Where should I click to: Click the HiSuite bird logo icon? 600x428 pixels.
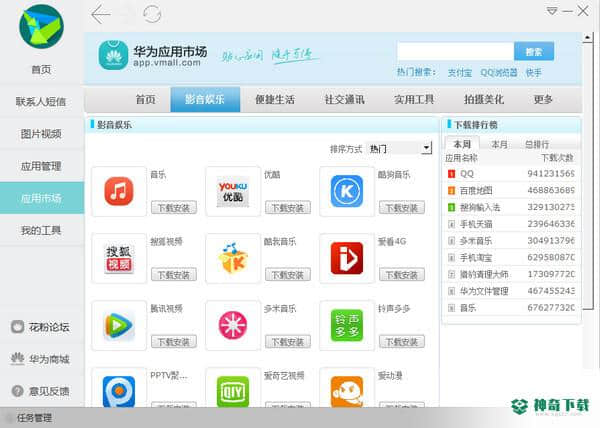tap(41, 26)
